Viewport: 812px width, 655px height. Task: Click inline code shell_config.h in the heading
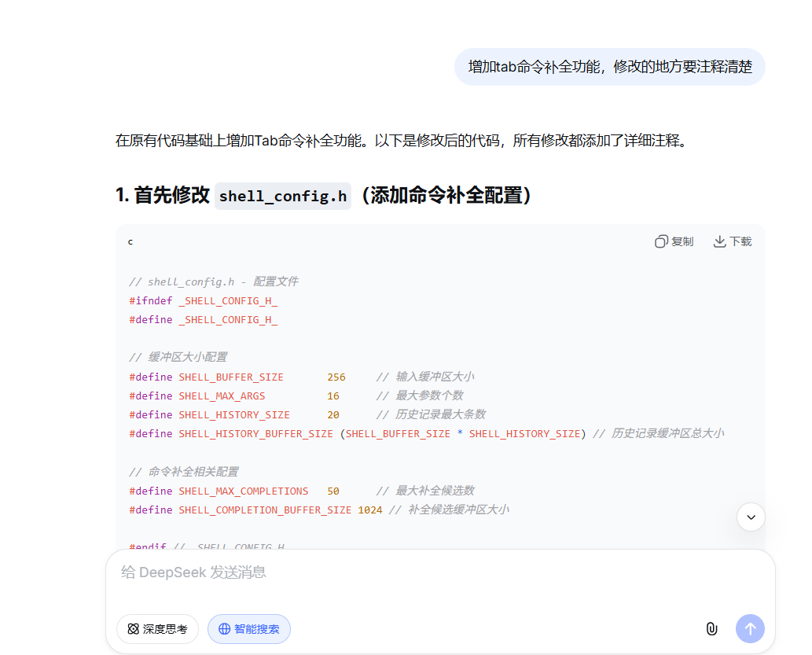point(283,196)
